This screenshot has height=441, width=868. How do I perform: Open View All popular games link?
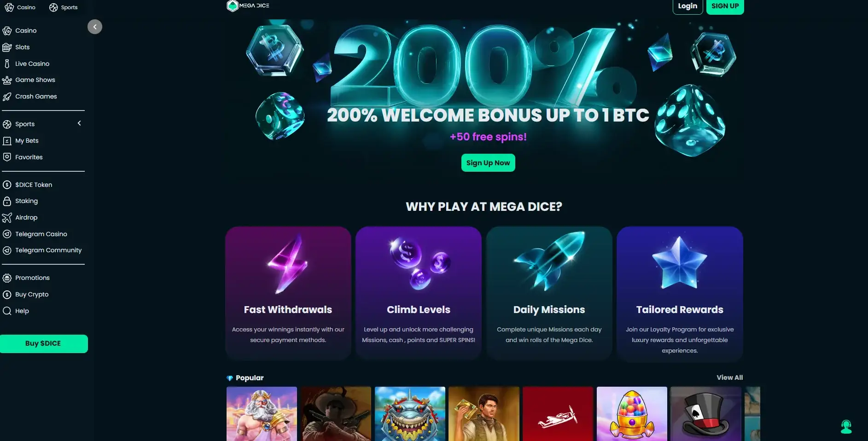(729, 377)
